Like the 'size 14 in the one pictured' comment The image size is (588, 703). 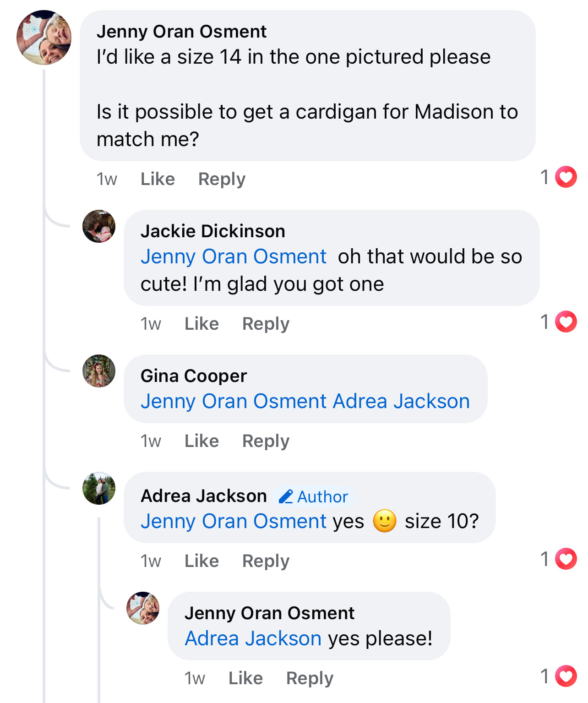click(x=158, y=179)
